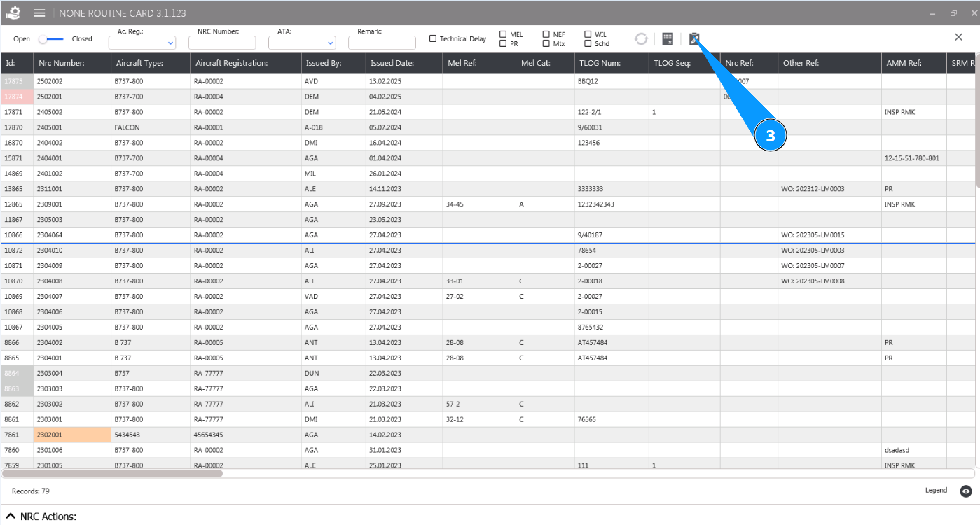Click the Mel Ref 33-01 cell
The width and height of the screenshot is (980, 525).
coord(479,281)
